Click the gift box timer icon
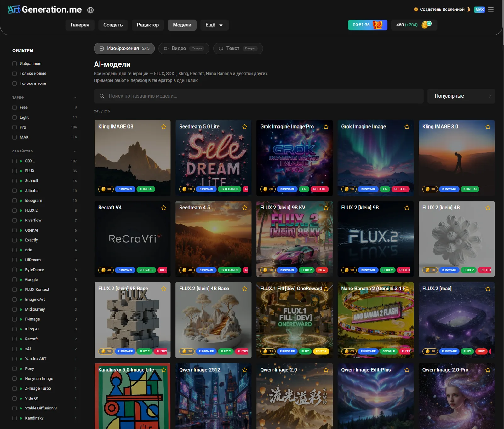 [x=377, y=25]
